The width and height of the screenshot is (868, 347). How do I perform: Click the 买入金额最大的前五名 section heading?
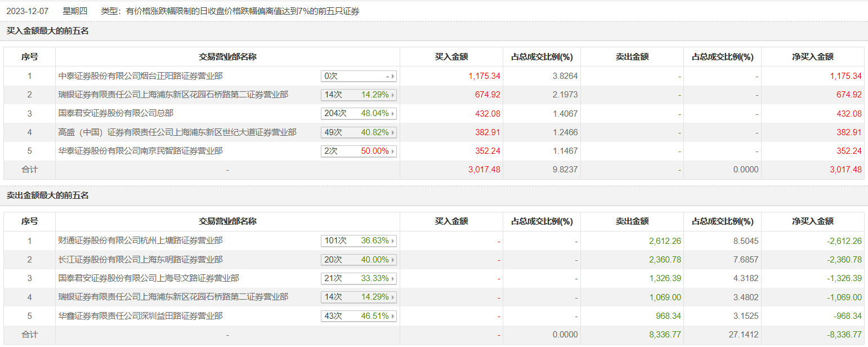[x=48, y=31]
